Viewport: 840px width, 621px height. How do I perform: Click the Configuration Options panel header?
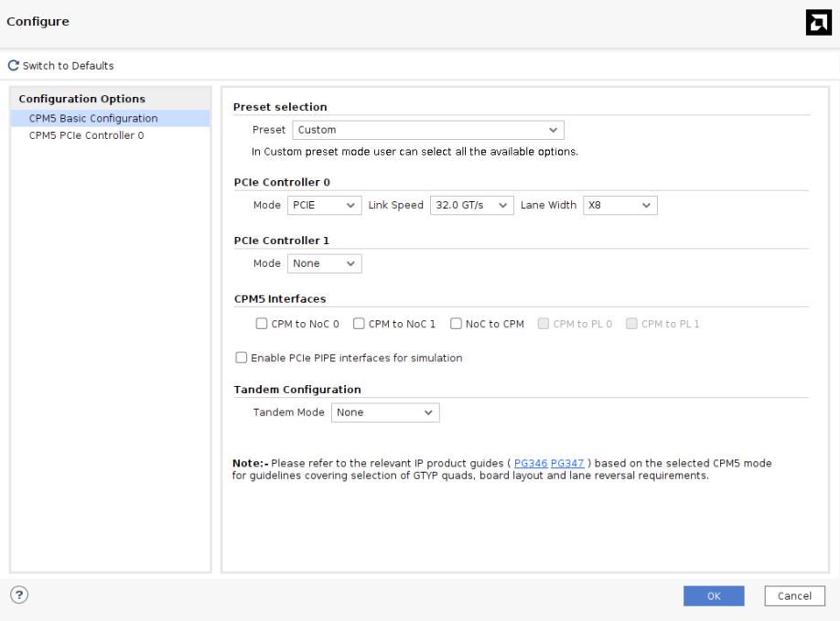[82, 99]
